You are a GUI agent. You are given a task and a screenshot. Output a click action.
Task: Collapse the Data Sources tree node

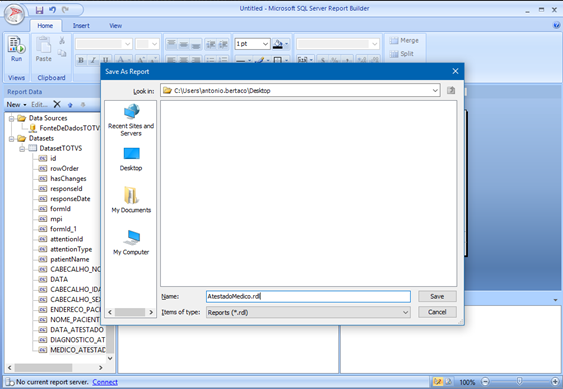(12, 118)
